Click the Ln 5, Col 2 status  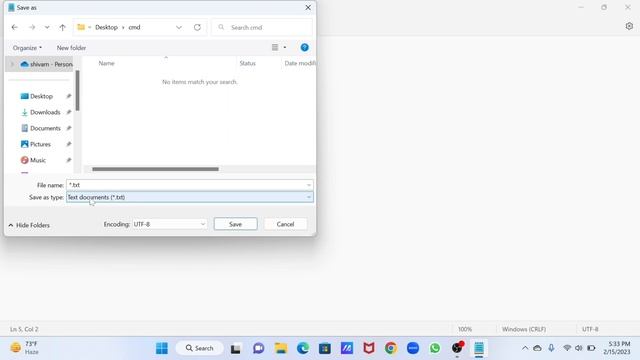pos(24,329)
